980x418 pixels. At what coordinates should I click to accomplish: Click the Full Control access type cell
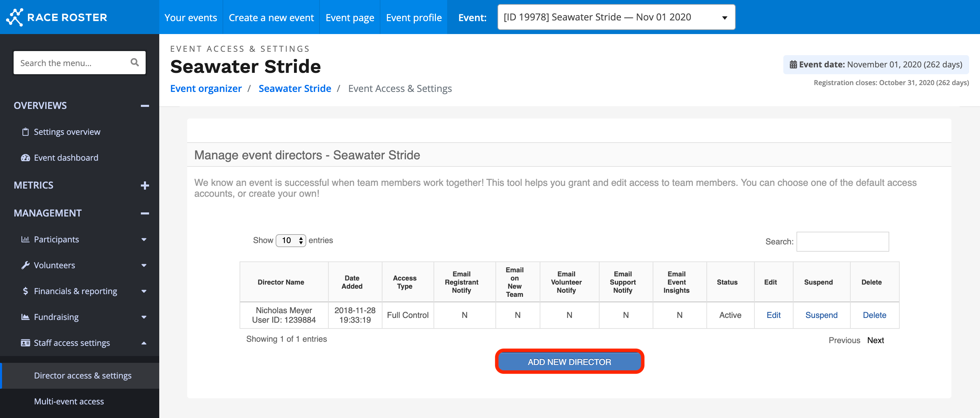407,315
